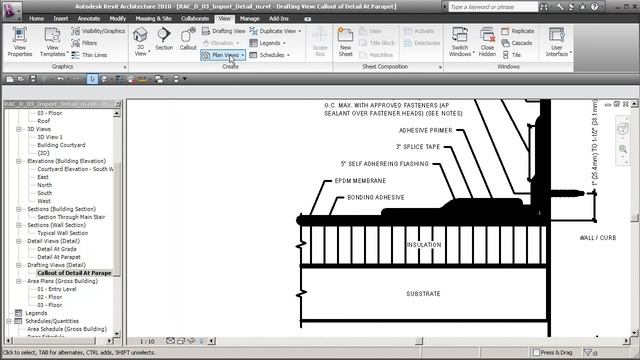
Task: Toggle the Press & Drag checkbox
Action: coord(536,352)
